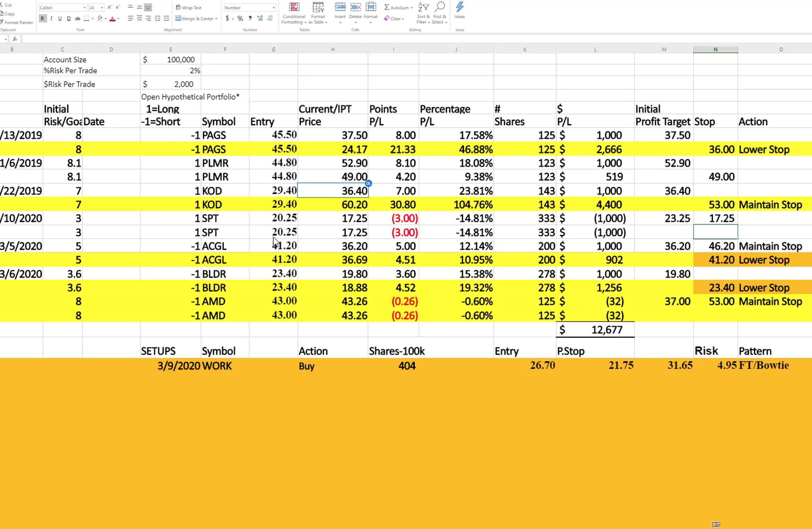Expand AutoSum dropdown arrow
This screenshot has height=529, width=812.
pos(411,7)
